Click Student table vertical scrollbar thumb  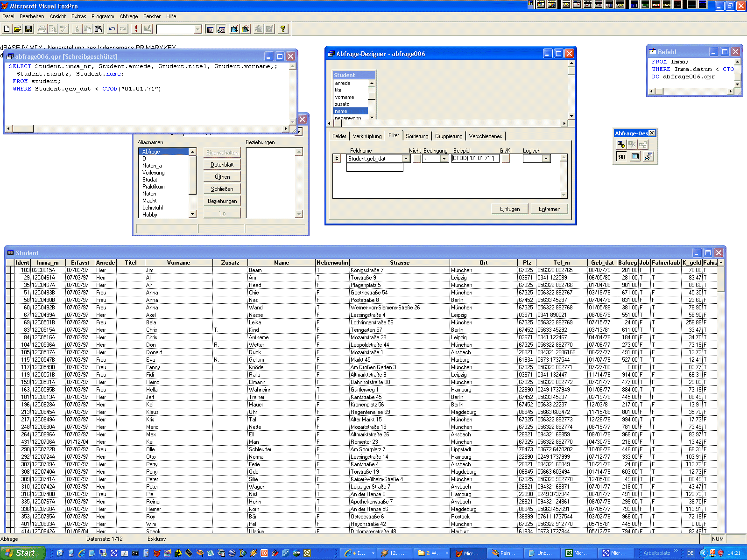point(721,279)
